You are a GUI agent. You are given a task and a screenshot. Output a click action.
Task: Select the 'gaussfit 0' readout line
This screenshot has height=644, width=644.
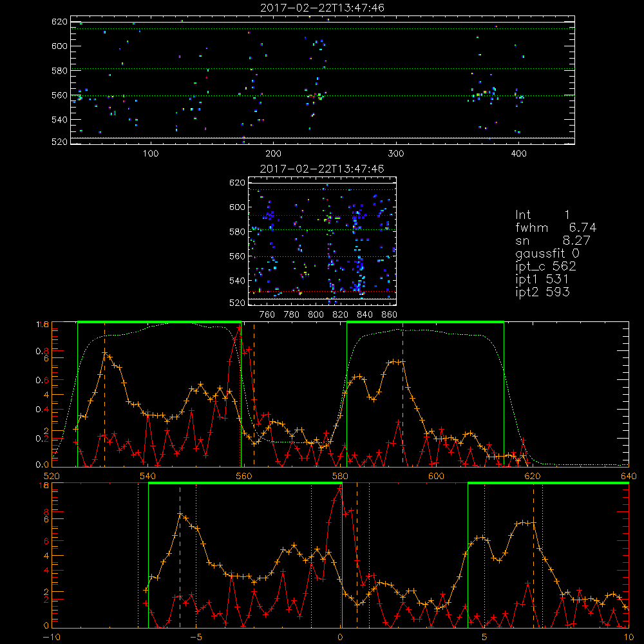click(x=547, y=253)
